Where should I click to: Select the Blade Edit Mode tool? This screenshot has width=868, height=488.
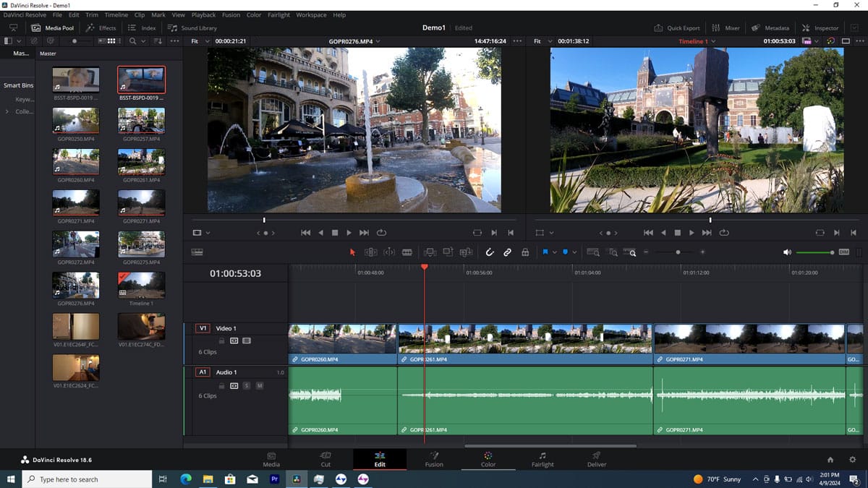click(407, 252)
